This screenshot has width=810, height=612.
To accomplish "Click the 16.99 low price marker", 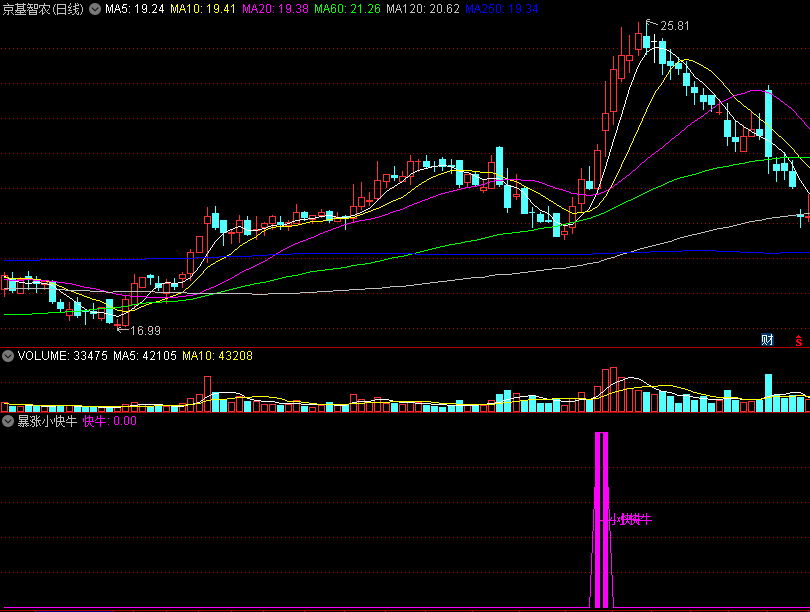I will 145,331.
